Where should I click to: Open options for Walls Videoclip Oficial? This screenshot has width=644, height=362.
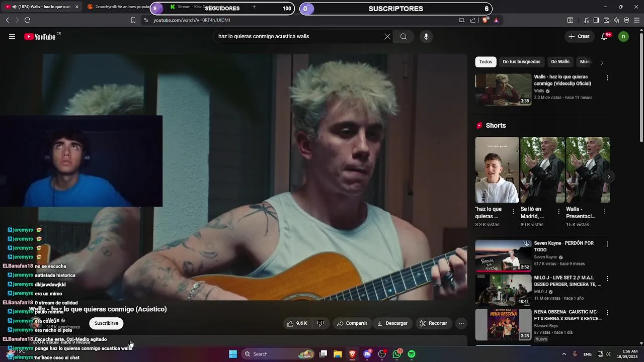[607, 78]
